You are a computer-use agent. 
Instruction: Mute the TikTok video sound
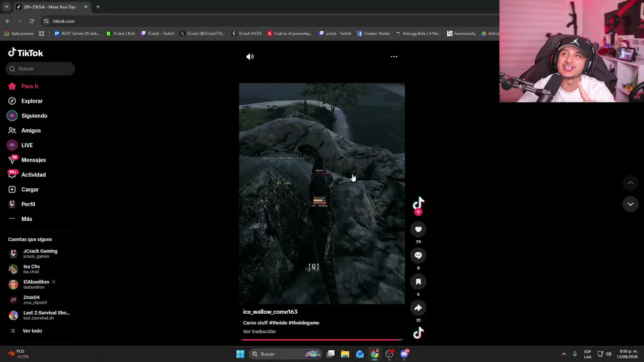[250, 57]
